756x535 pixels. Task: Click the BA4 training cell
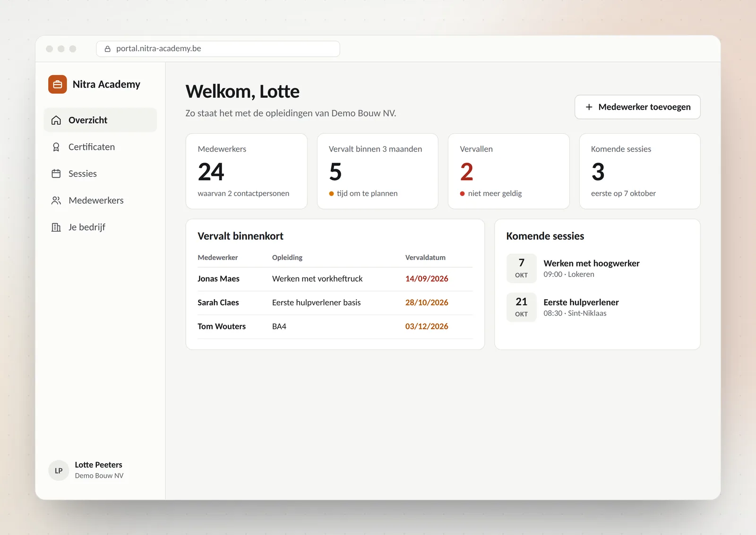tap(279, 327)
